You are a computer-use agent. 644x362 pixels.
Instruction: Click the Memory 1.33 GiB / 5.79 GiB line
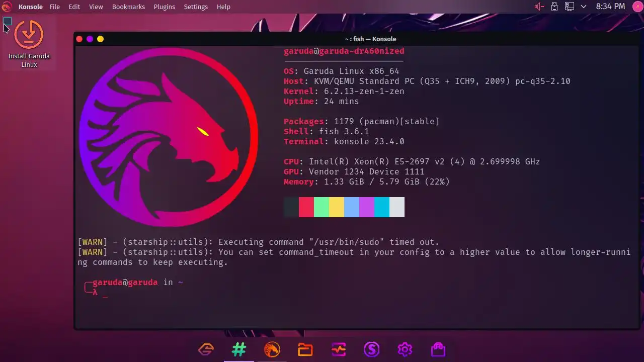pos(367,182)
